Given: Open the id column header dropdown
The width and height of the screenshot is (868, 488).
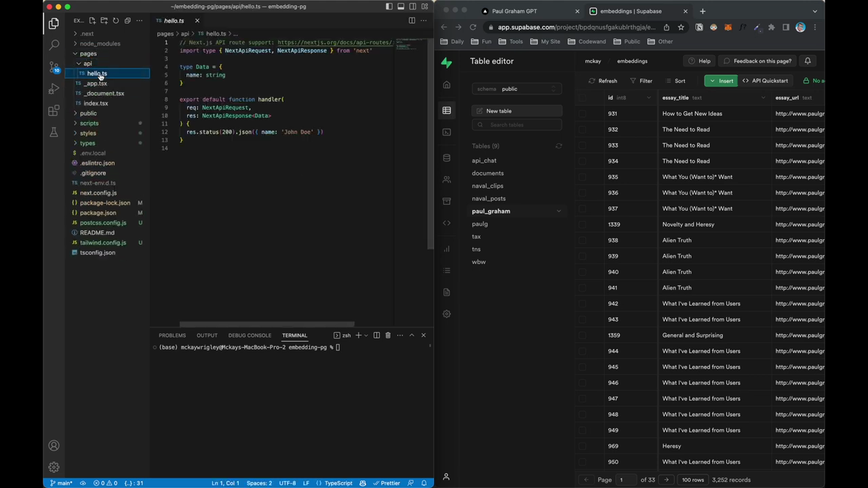Looking at the screenshot, I should [x=648, y=98].
